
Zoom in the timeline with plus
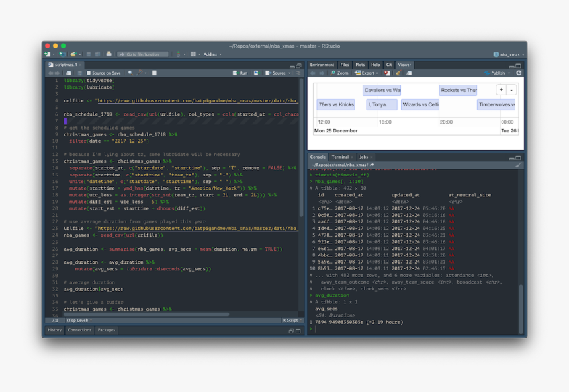tap(501, 89)
